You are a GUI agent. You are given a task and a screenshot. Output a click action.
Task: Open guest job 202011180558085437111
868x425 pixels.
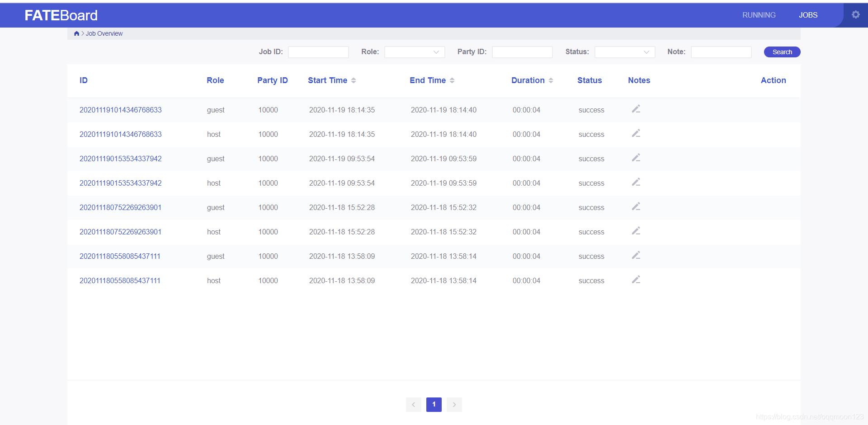[x=120, y=256]
